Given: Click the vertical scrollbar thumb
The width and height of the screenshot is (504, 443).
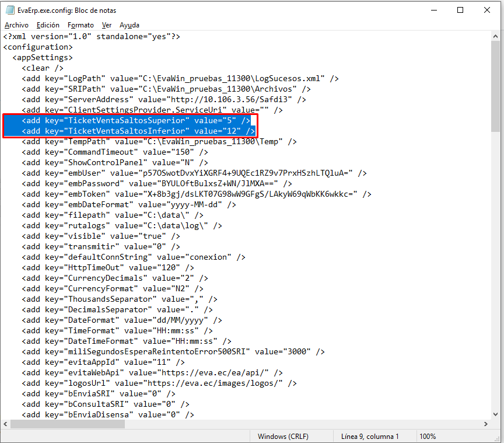Looking at the screenshot, I should (x=496, y=88).
